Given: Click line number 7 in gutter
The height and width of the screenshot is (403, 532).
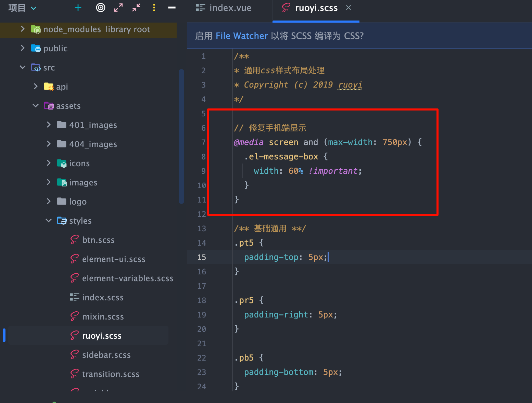Looking at the screenshot, I should (203, 142).
